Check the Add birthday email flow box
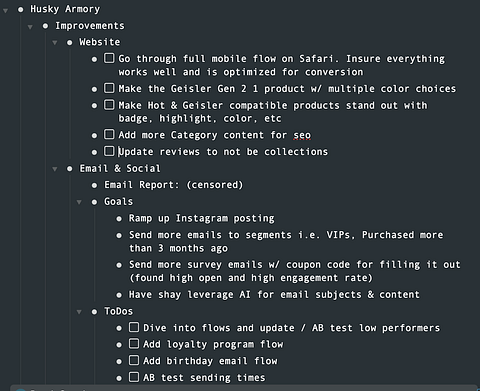This screenshot has width=480, height=391. [134, 360]
